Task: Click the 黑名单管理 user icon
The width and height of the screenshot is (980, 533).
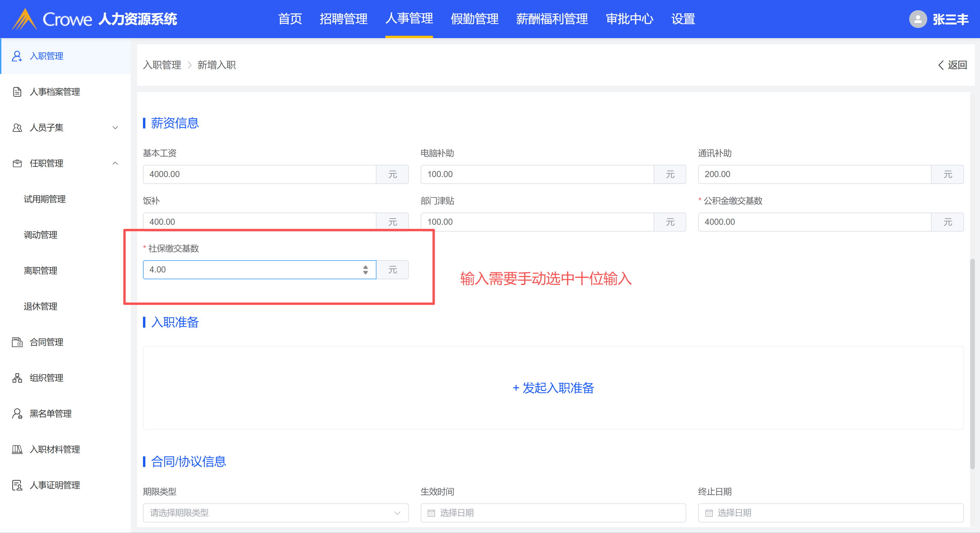Action: [17, 414]
